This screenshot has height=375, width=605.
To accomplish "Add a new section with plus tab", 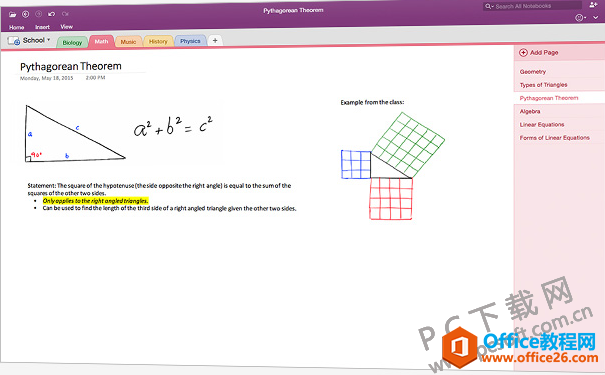I will [x=215, y=40].
